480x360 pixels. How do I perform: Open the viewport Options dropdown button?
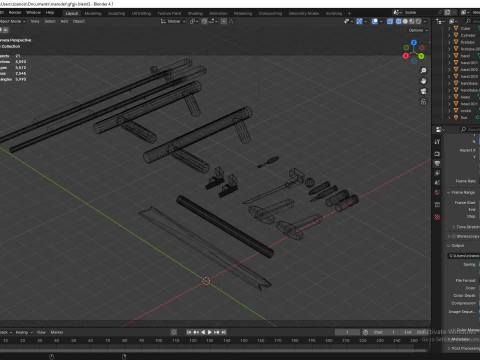coord(418,30)
